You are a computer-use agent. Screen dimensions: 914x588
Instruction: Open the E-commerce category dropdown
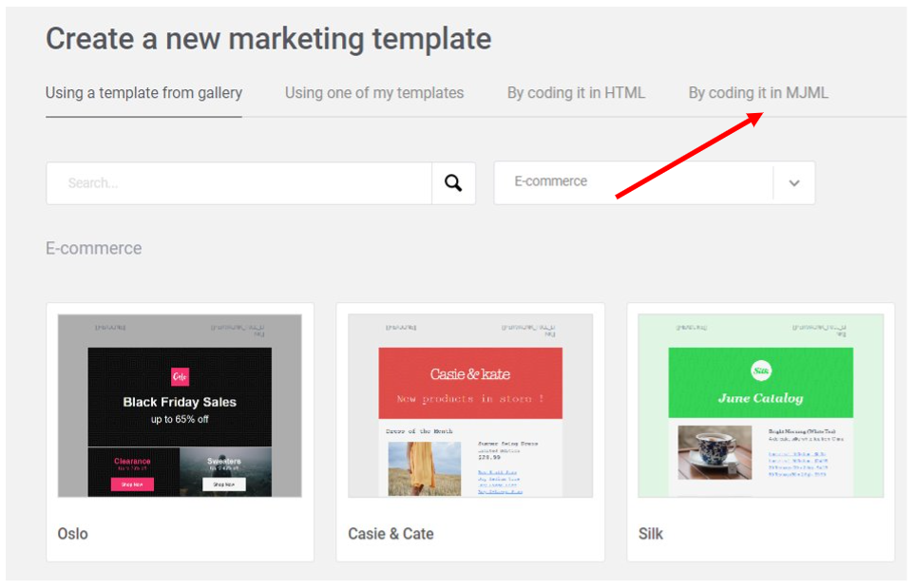tap(654, 183)
